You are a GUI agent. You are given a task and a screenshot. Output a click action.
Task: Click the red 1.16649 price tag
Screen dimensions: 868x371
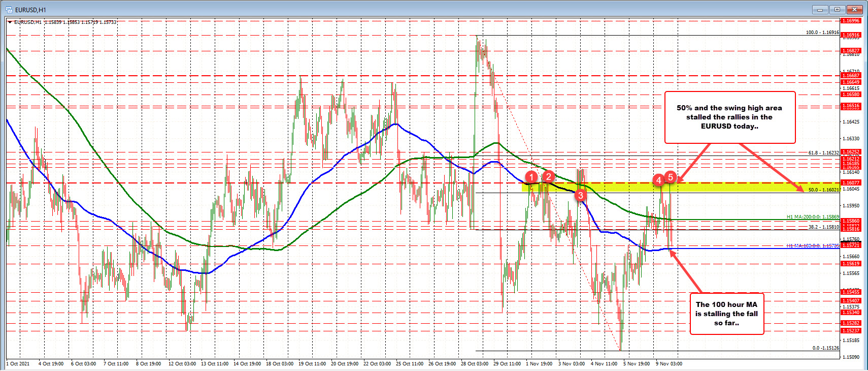tap(851, 82)
